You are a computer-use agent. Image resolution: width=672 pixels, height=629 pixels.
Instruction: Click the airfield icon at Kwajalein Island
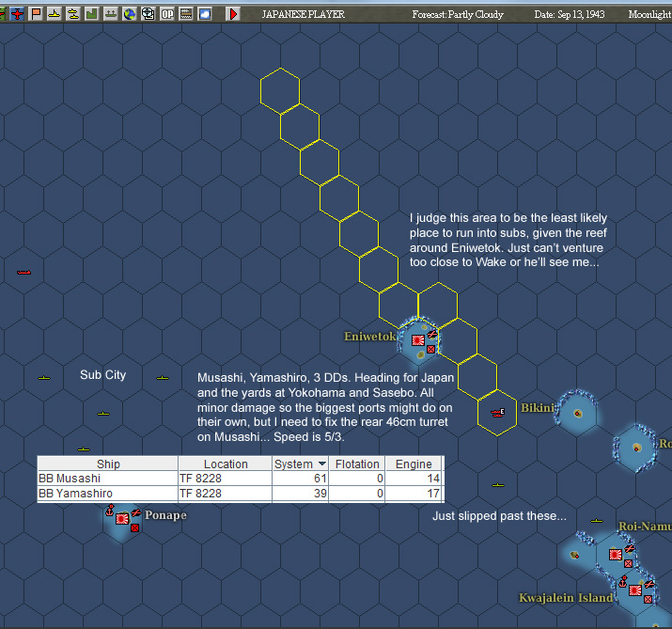tap(649, 585)
